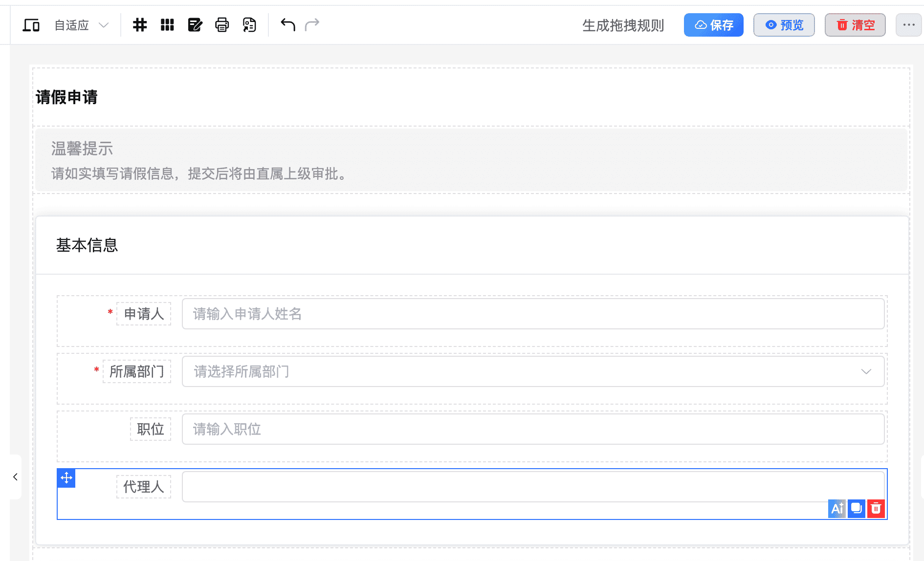Click the nine-dot grid layout icon
The image size is (924, 561).
pyautogui.click(x=167, y=25)
